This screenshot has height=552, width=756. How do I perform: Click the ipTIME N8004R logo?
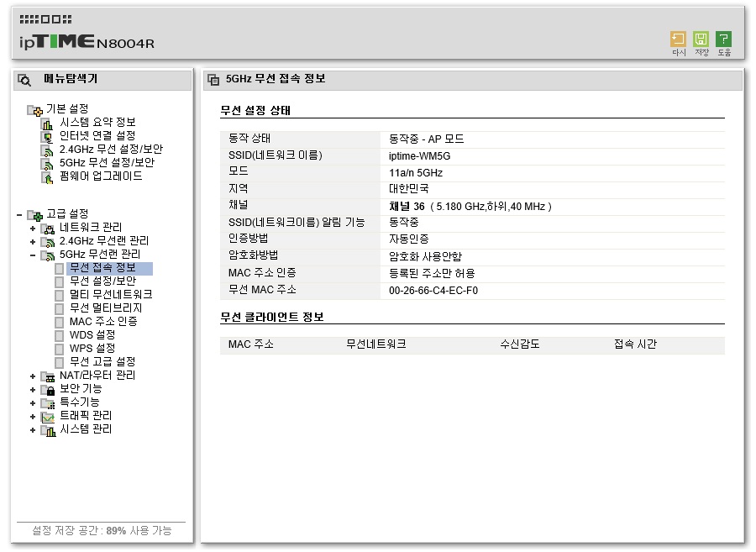87,42
